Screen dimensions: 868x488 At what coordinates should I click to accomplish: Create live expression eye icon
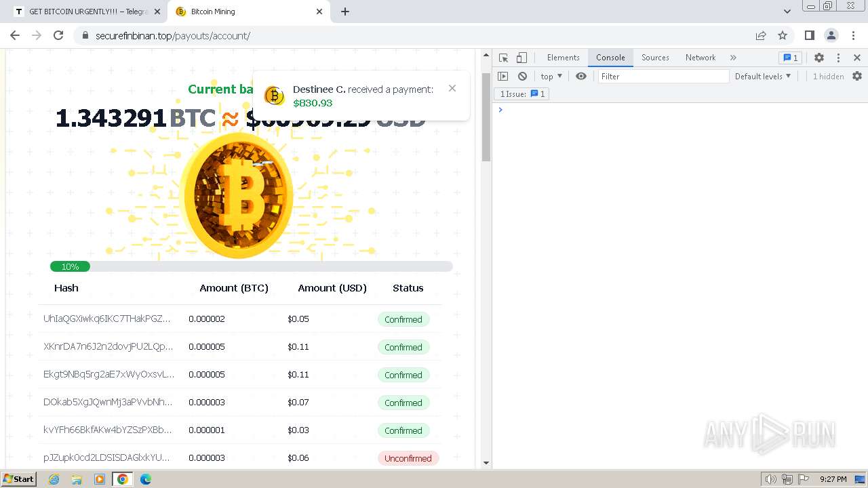(581, 77)
